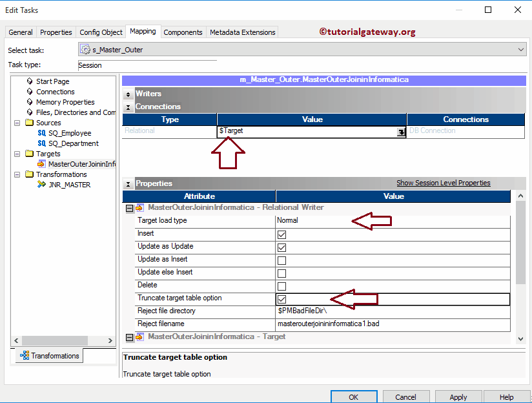Select the JNR_MASTER joiner transformation icon
Image resolution: width=532 pixels, height=403 pixels.
pyautogui.click(x=41, y=184)
